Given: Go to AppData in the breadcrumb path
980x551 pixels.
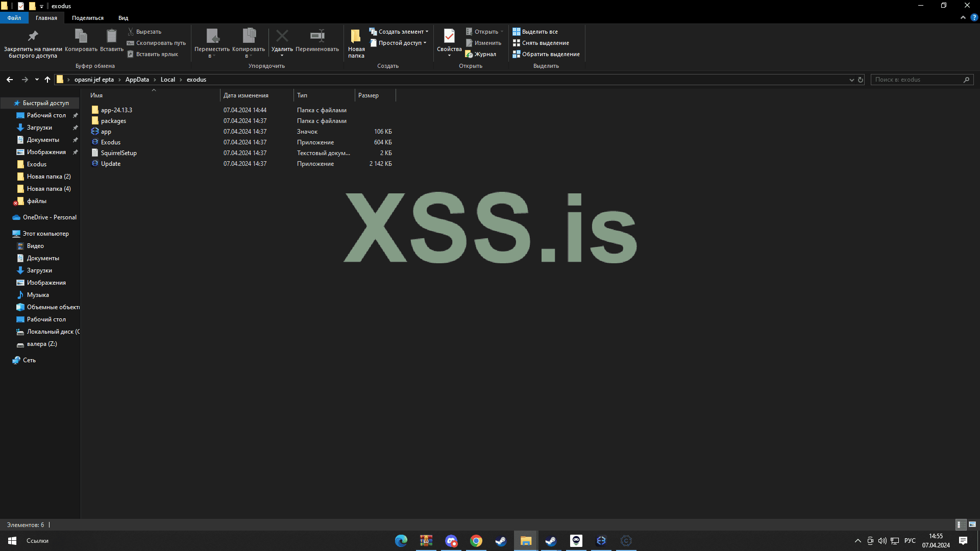Looking at the screenshot, I should [x=137, y=80].
